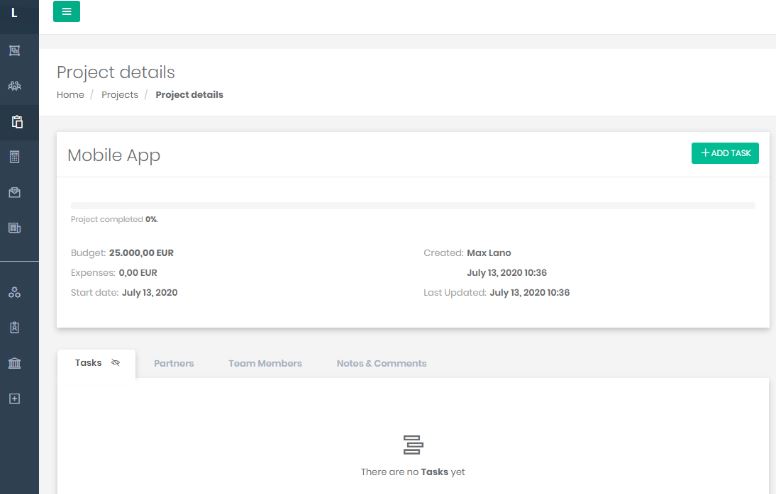This screenshot has width=776, height=494.
Task: Click the 'There are no Tasks yet' message
Action: [x=413, y=472]
